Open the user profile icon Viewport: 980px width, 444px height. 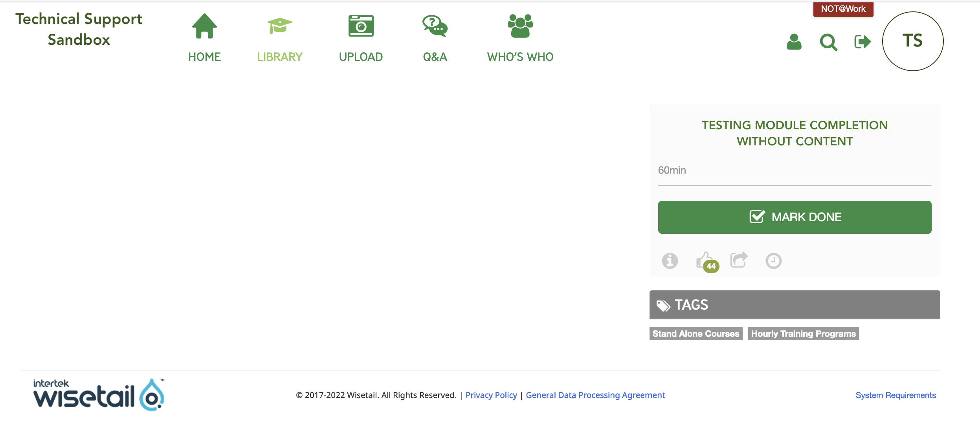pyautogui.click(x=794, y=42)
